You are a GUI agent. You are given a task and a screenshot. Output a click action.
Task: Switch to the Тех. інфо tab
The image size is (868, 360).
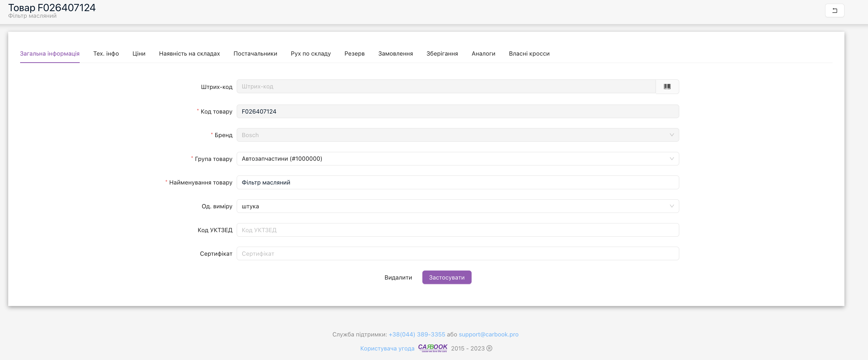pyautogui.click(x=106, y=53)
